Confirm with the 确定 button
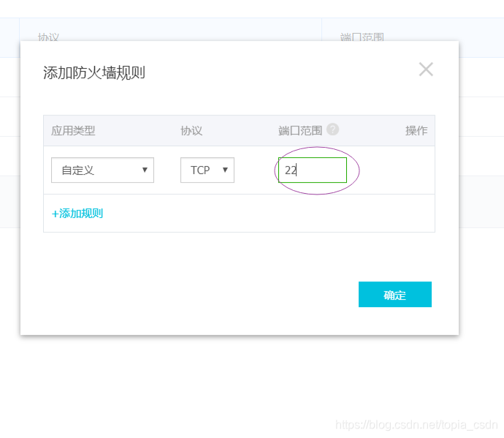This screenshot has width=504, height=438. click(x=395, y=295)
